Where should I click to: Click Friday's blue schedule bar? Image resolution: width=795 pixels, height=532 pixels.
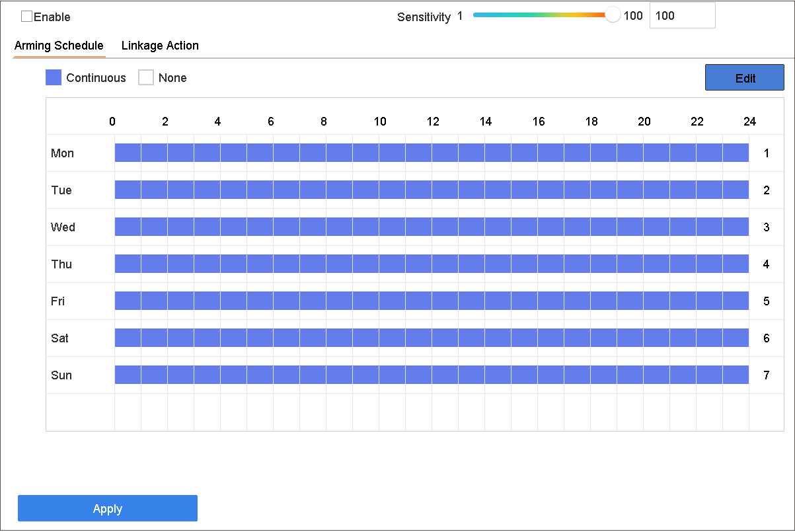(x=432, y=301)
